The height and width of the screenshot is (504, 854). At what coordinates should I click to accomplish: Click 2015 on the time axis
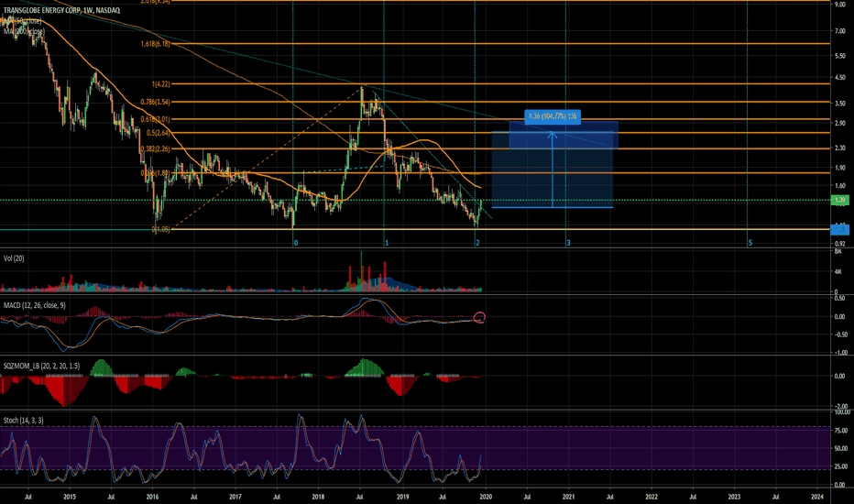click(69, 497)
